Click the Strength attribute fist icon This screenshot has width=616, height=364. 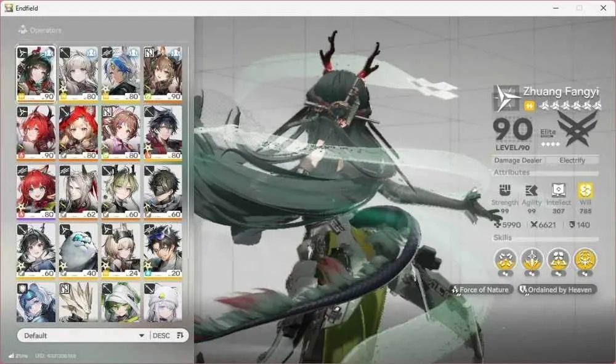pos(505,190)
